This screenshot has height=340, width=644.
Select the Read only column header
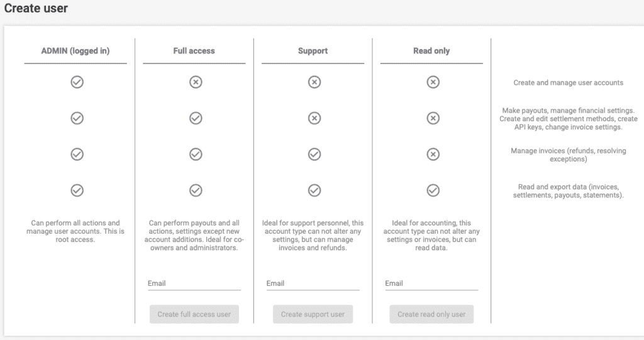(x=431, y=51)
